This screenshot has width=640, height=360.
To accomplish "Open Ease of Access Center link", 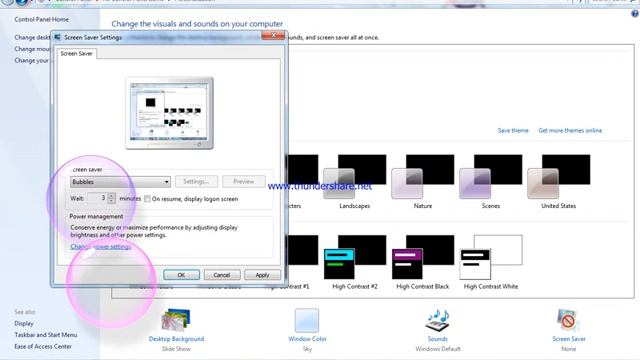I will 43,346.
